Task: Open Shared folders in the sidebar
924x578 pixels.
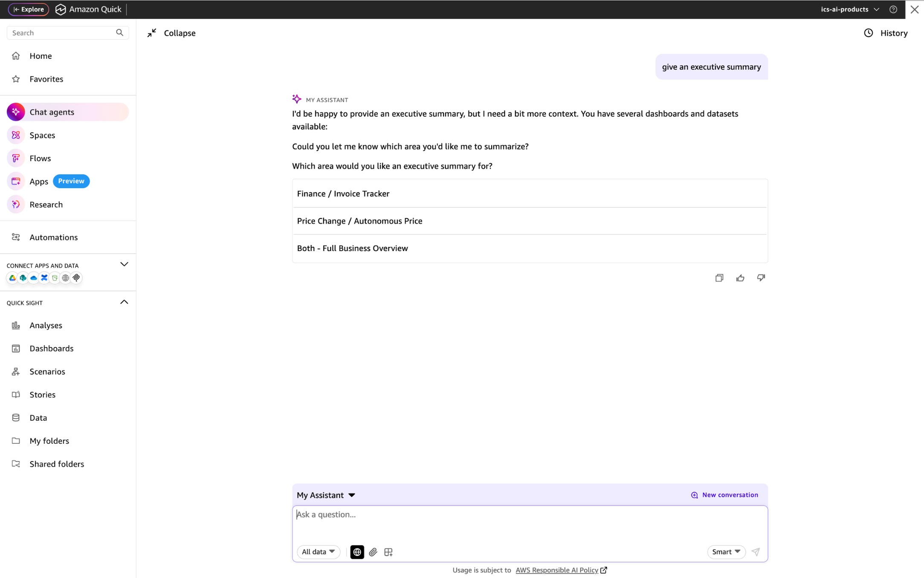Action: (57, 464)
